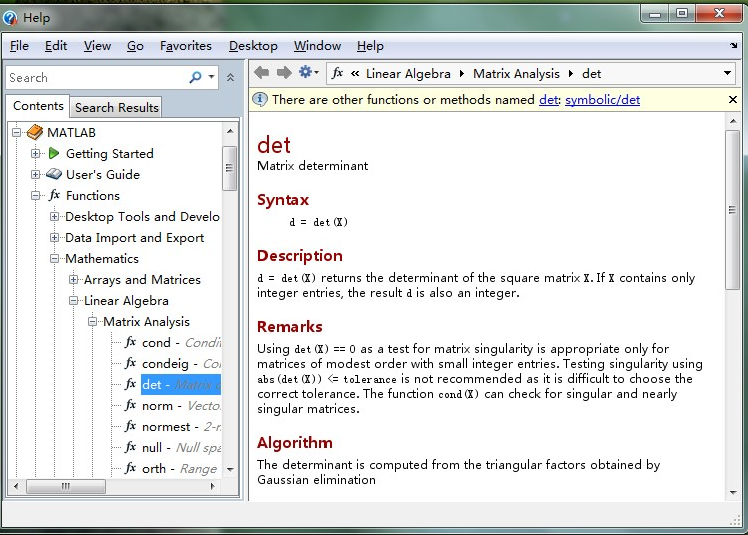Open the Go menu
Image resolution: width=748 pixels, height=535 pixels.
coord(135,46)
